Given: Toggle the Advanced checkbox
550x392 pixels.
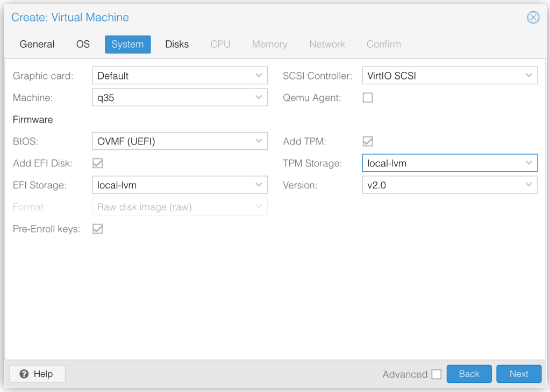Looking at the screenshot, I should (x=436, y=374).
